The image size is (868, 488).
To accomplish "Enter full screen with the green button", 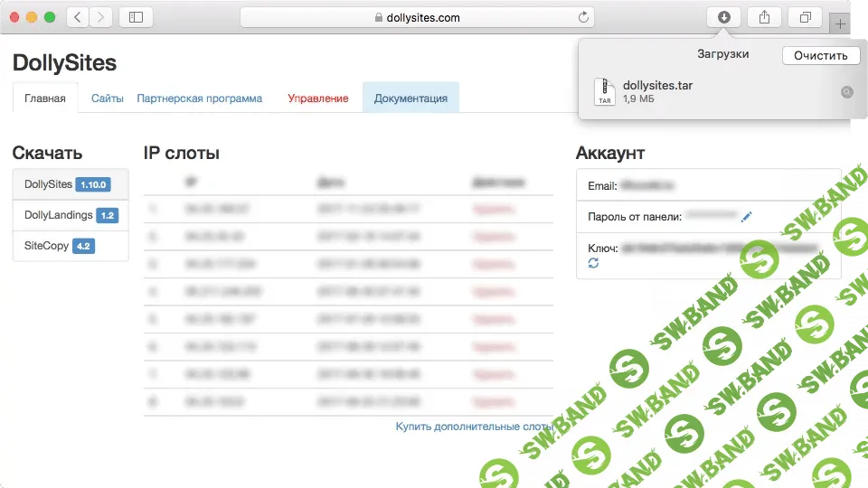I will tap(50, 17).
